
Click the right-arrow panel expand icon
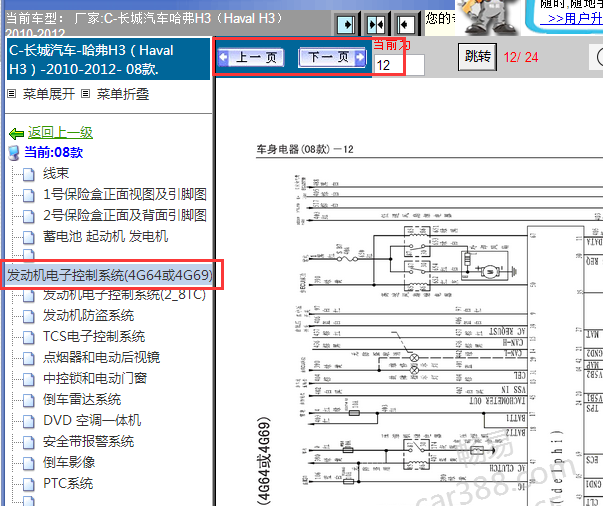click(346, 25)
